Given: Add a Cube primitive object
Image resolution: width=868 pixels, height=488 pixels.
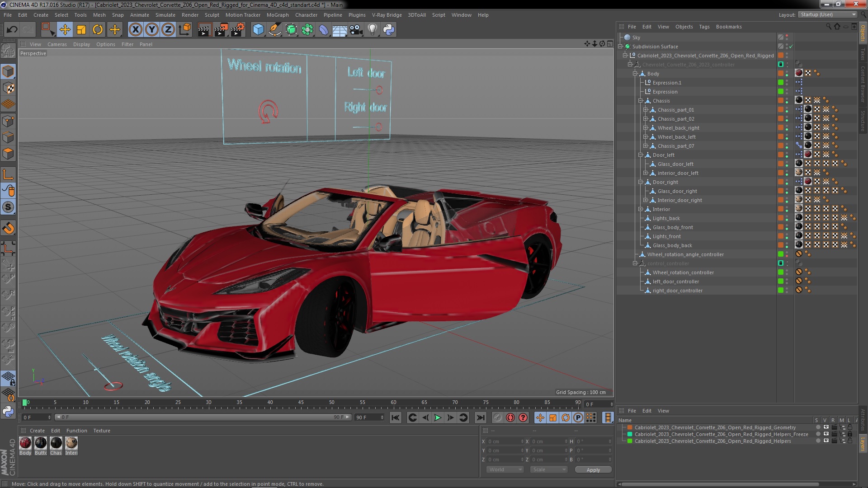Looking at the screenshot, I should tap(258, 30).
